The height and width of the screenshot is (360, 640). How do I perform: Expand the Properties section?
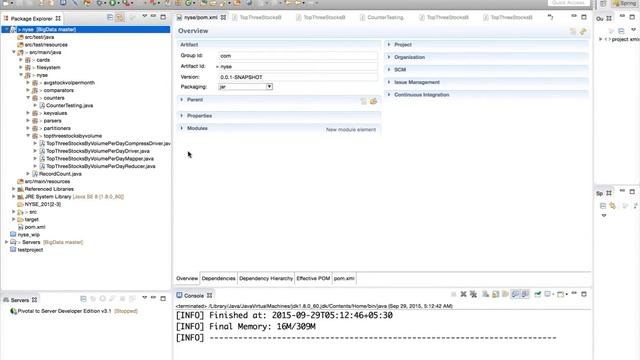click(x=182, y=116)
